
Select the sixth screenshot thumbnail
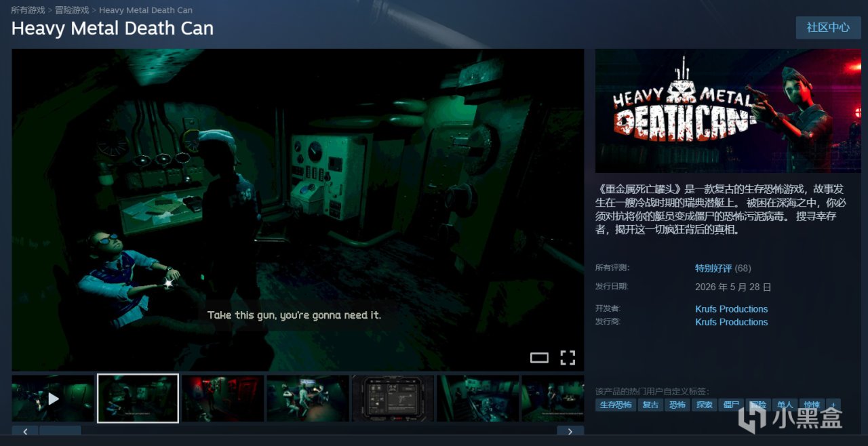[478, 399]
